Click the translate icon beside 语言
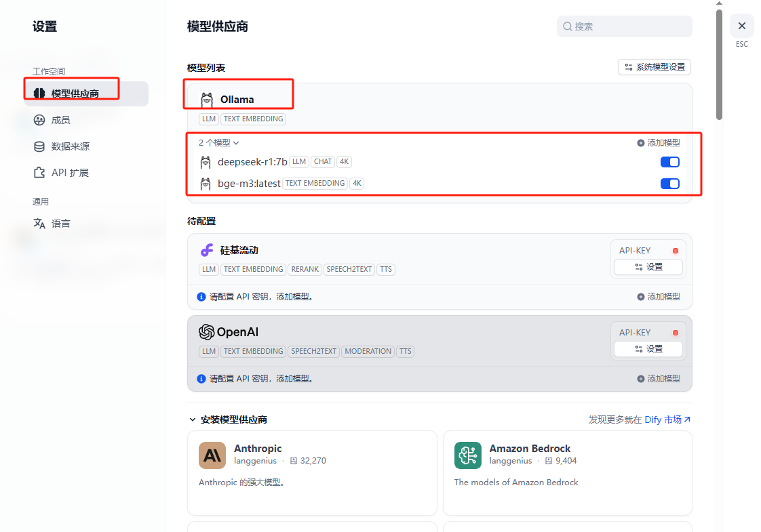This screenshot has height=532, width=761. pos(39,223)
